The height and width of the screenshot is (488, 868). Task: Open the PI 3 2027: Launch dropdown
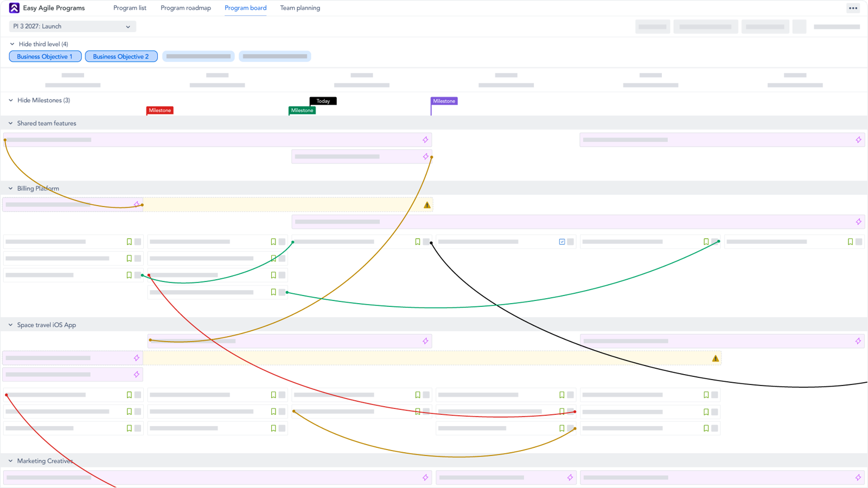click(72, 26)
